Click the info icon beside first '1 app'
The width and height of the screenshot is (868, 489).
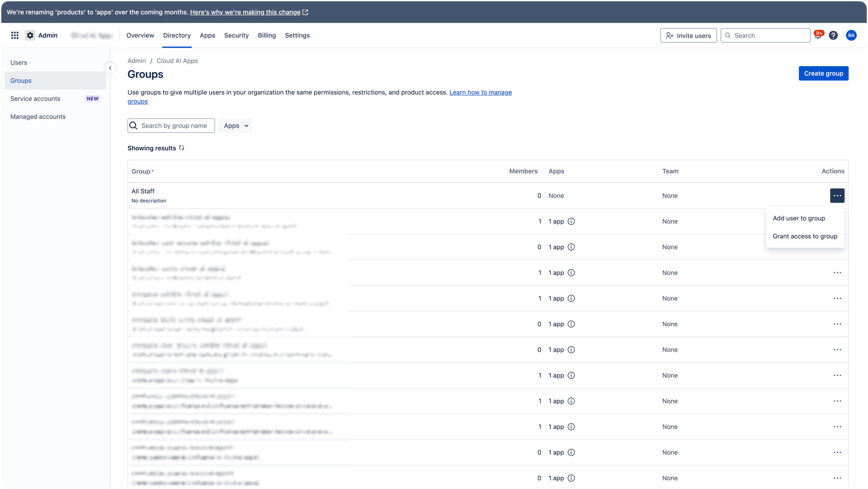[x=571, y=221]
